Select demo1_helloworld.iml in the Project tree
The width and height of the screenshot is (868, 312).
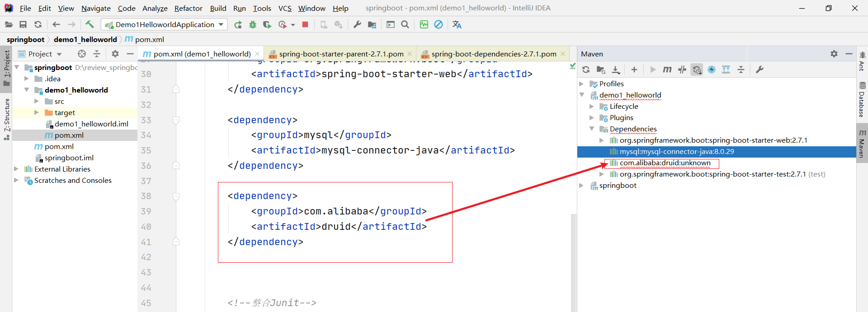pos(91,124)
